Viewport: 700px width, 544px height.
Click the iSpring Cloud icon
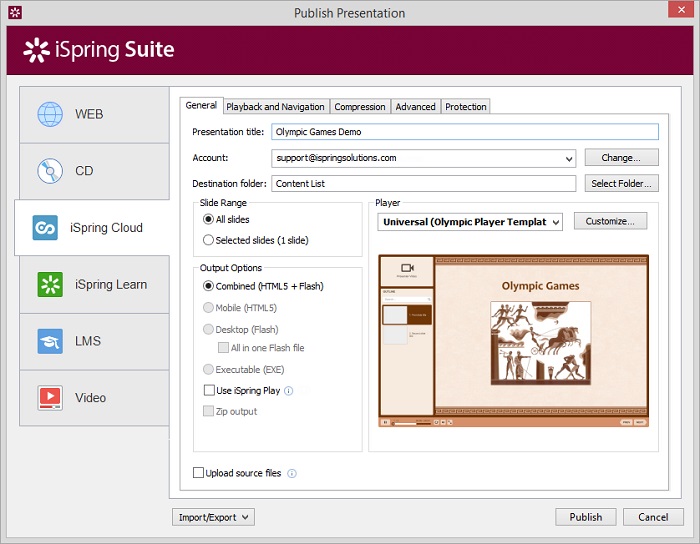45,228
